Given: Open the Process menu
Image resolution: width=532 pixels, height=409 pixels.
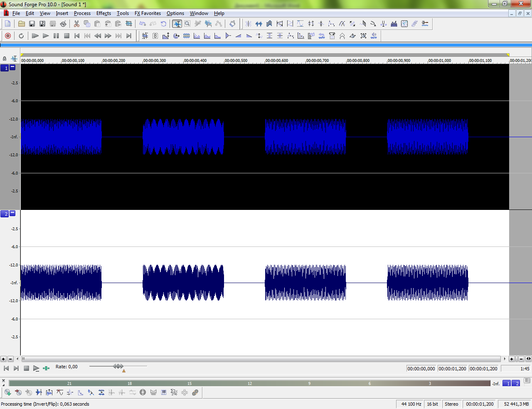Looking at the screenshot, I should pyautogui.click(x=82, y=13).
